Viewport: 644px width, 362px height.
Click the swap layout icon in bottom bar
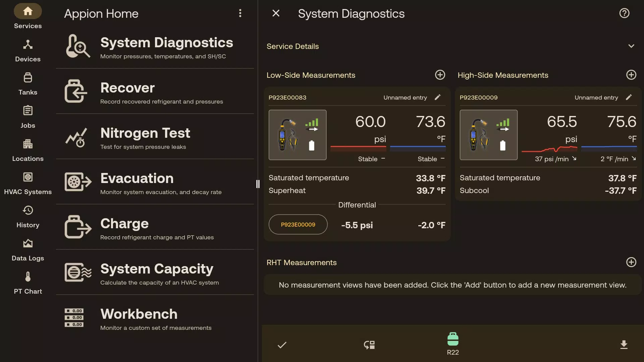pos(369,345)
